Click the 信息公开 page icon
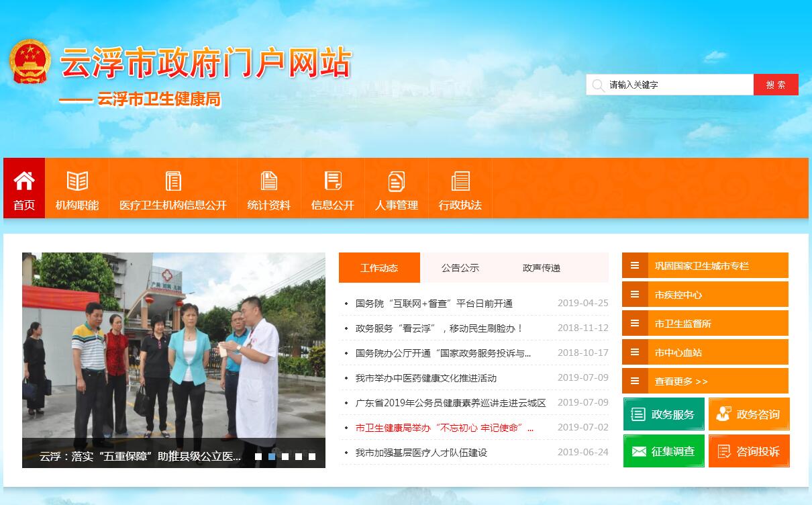Screen dimensions: 812x505 pos(333,181)
